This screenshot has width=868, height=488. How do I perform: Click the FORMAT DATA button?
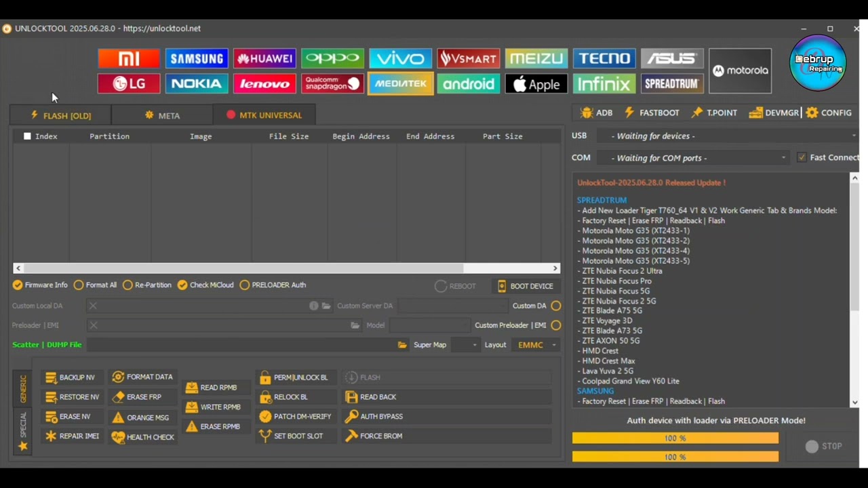(x=143, y=377)
